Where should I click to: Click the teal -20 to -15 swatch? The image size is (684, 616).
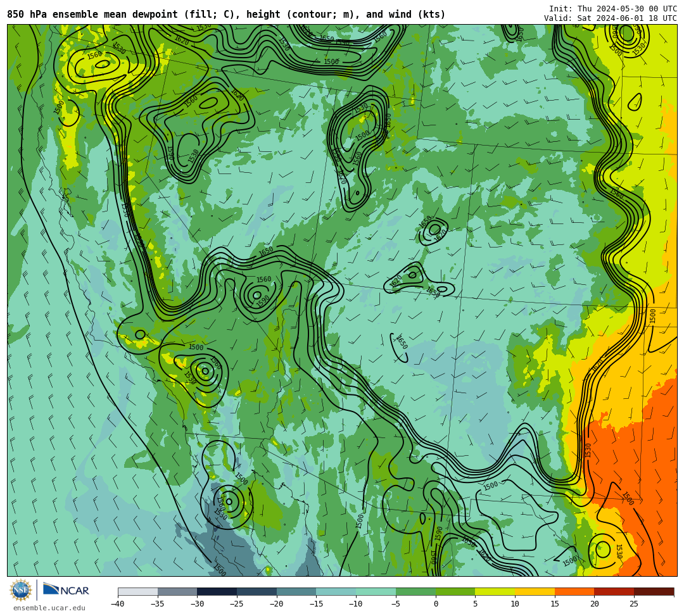point(296,591)
